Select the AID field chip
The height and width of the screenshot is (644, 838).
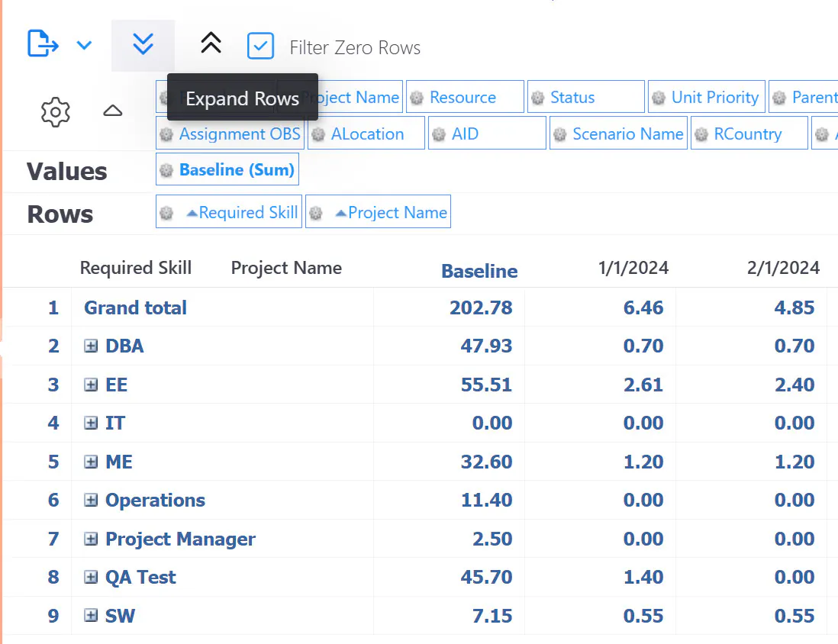coord(487,133)
